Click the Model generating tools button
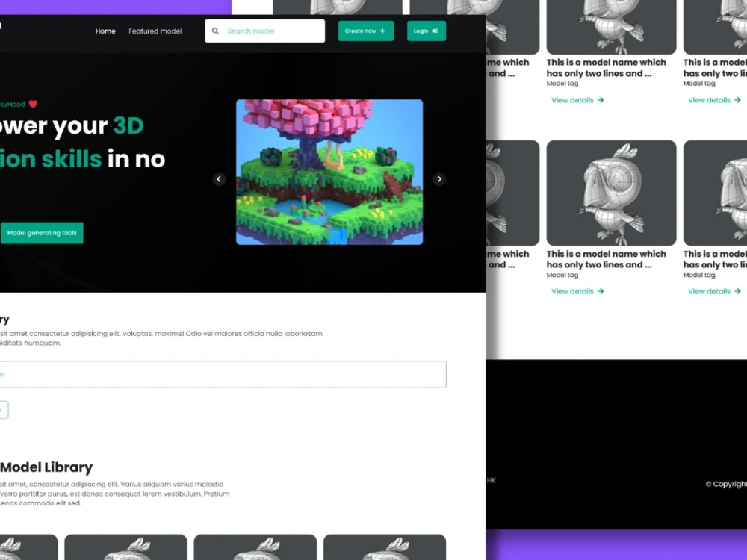This screenshot has width=747, height=560. (42, 233)
